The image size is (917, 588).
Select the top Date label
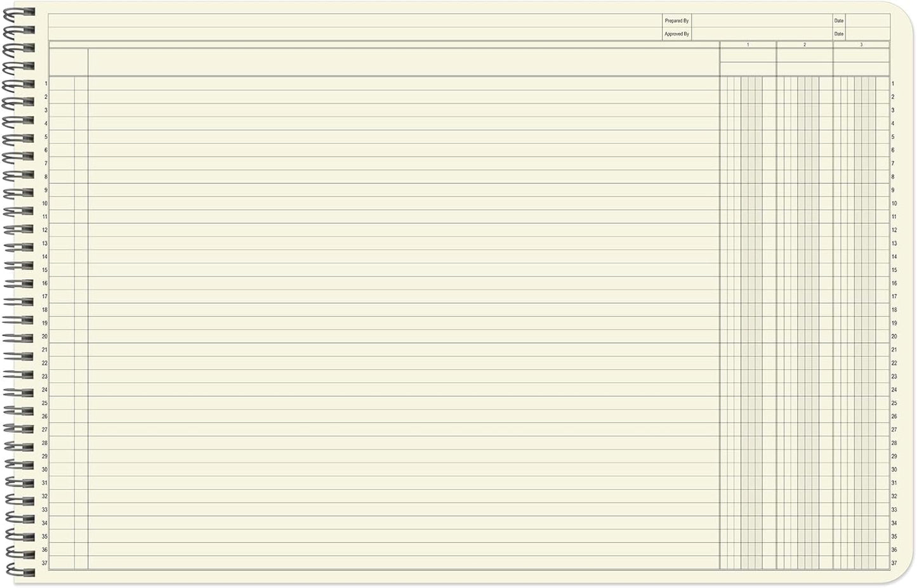click(838, 20)
